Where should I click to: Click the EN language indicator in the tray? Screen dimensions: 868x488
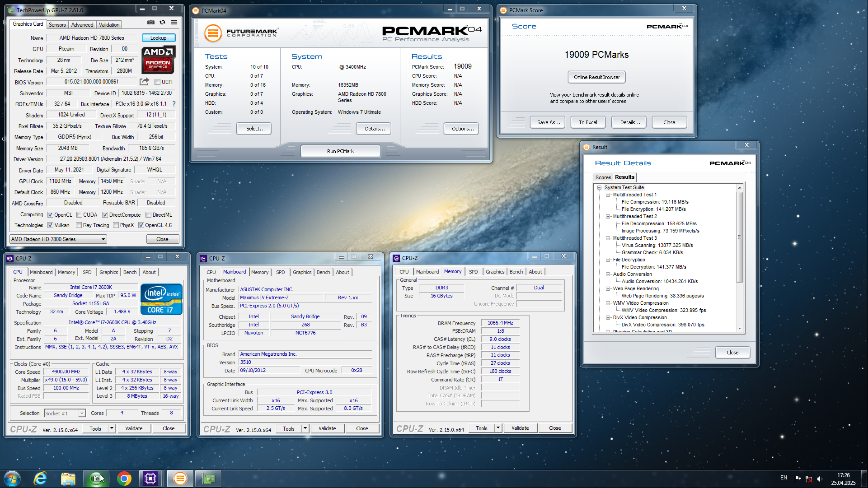(x=784, y=478)
